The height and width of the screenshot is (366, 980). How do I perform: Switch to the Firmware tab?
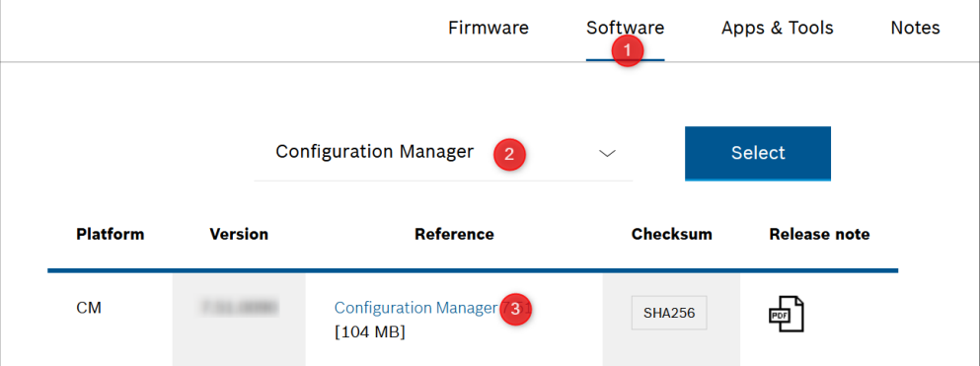(489, 28)
